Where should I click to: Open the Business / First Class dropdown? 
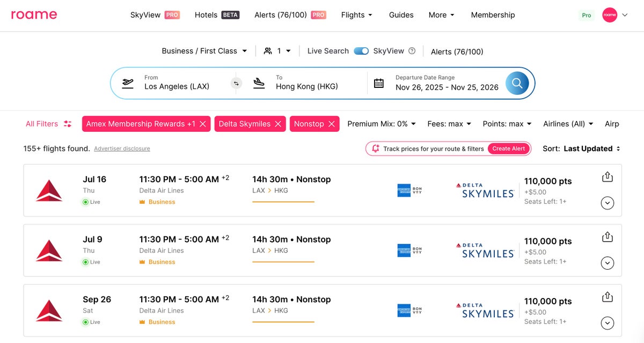[x=204, y=51]
